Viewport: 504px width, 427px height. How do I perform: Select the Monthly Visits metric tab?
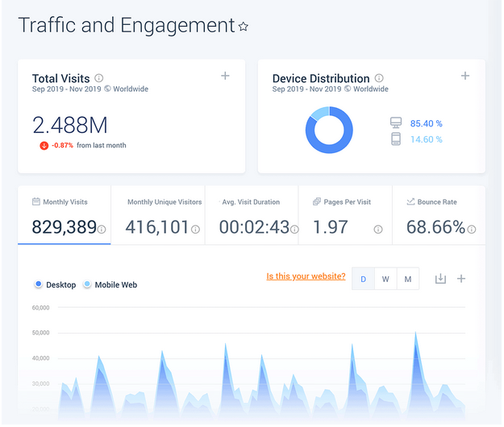pos(65,216)
